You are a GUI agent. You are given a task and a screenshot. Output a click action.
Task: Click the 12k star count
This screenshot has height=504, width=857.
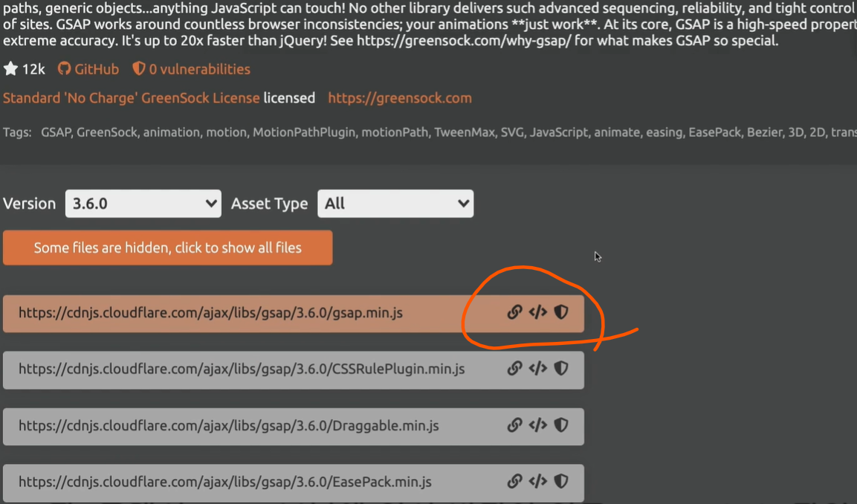[33, 69]
